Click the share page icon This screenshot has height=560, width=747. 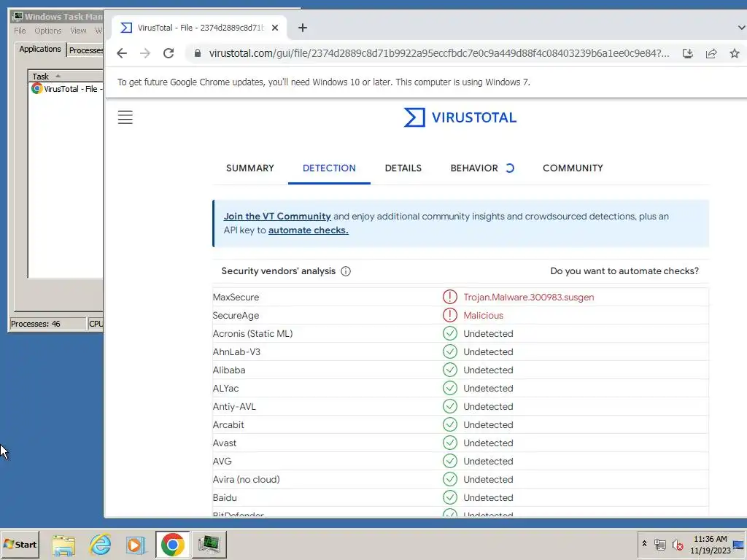click(711, 53)
